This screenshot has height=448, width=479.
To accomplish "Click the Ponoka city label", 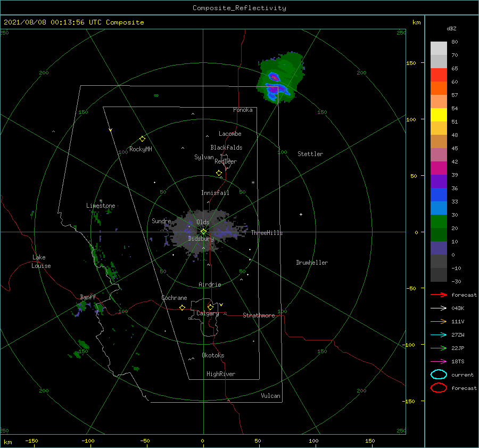I will (x=243, y=110).
